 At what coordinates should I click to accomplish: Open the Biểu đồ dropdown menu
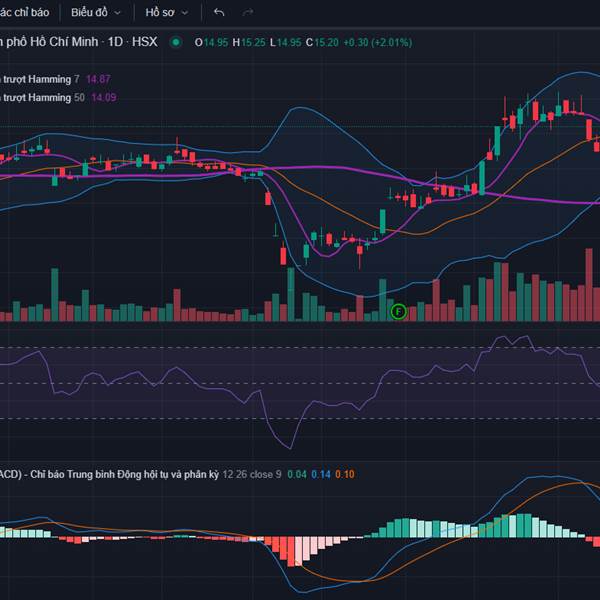tap(96, 13)
